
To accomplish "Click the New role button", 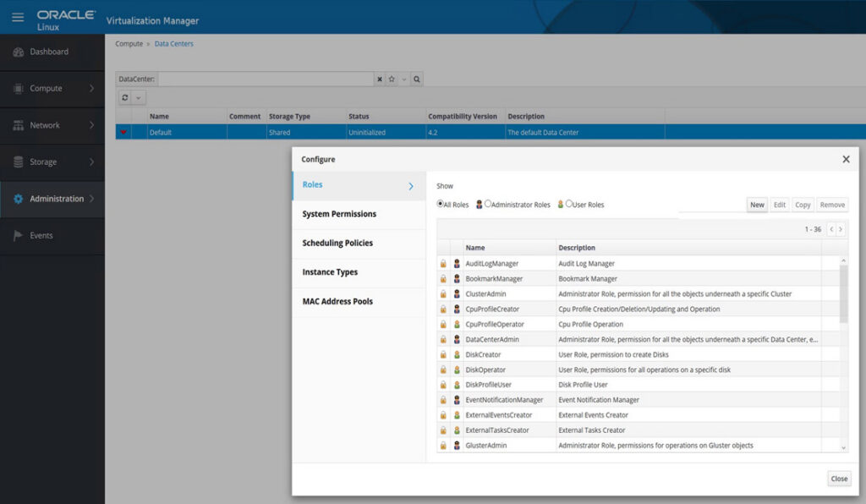I will (x=757, y=205).
